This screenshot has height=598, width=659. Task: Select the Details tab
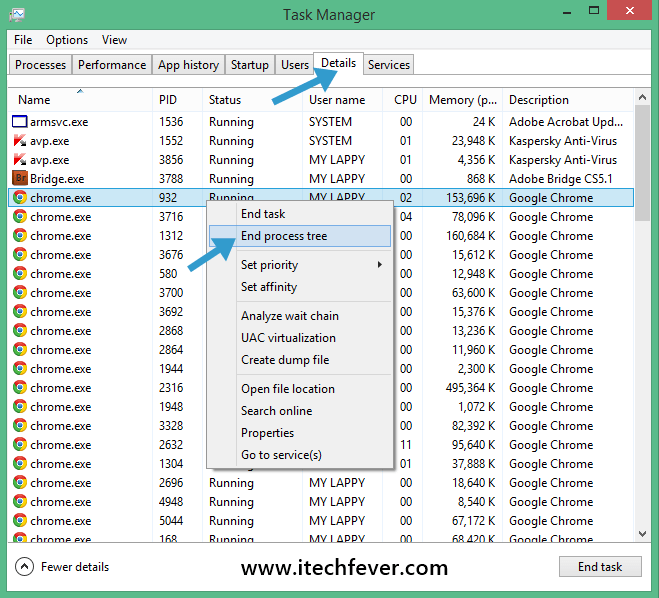tap(338, 63)
